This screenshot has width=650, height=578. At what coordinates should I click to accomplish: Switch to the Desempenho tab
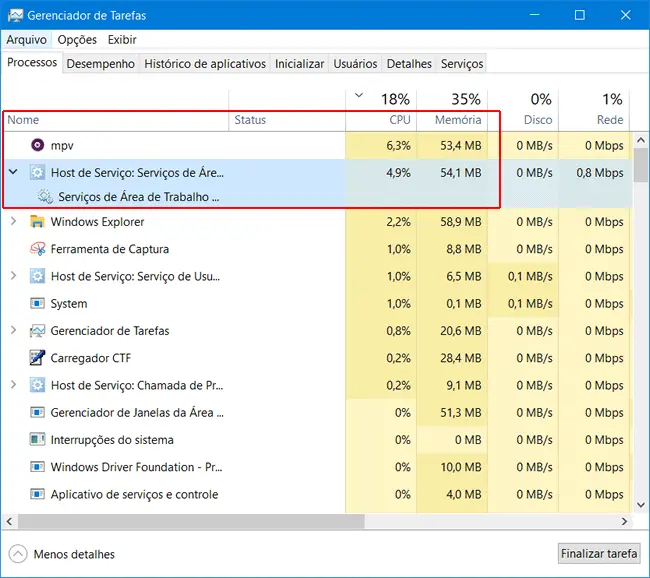click(x=100, y=64)
